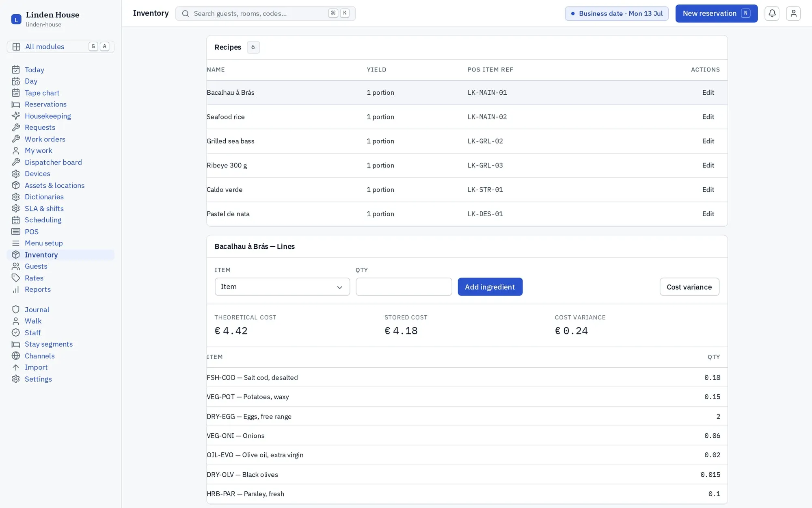Start a New reservation
The width and height of the screenshot is (812, 508).
[717, 13]
